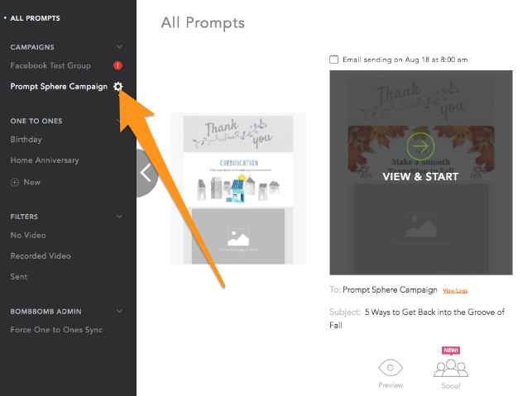Select All Prompts in sidebar
532x396 pixels.
click(35, 18)
